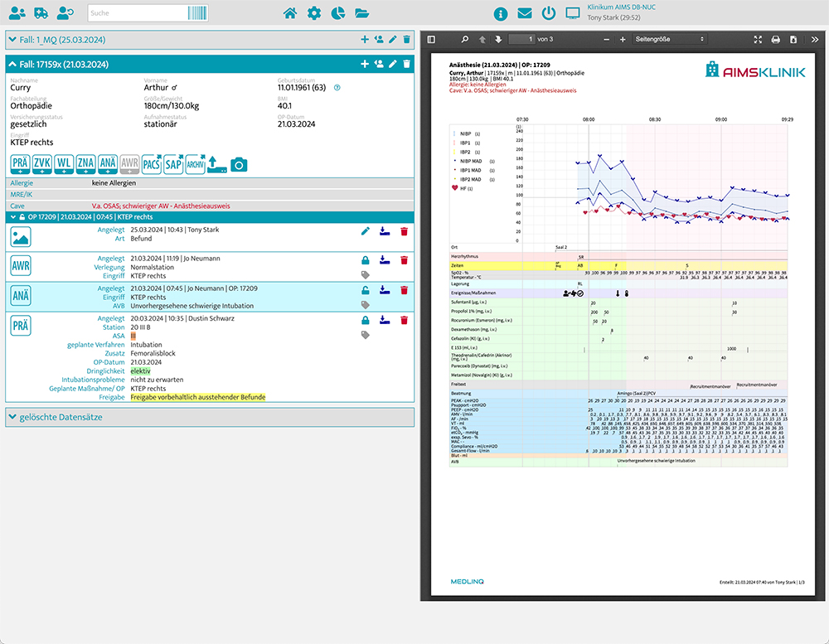
Task: Toggle the lock on the AWR record
Action: 366,260
